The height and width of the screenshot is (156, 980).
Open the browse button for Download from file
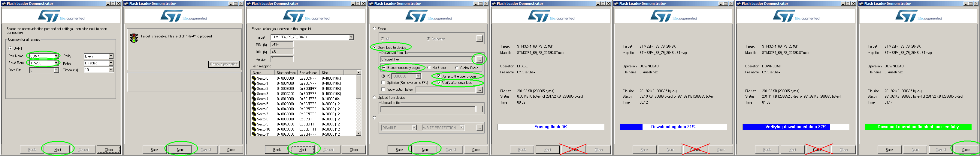479,59
